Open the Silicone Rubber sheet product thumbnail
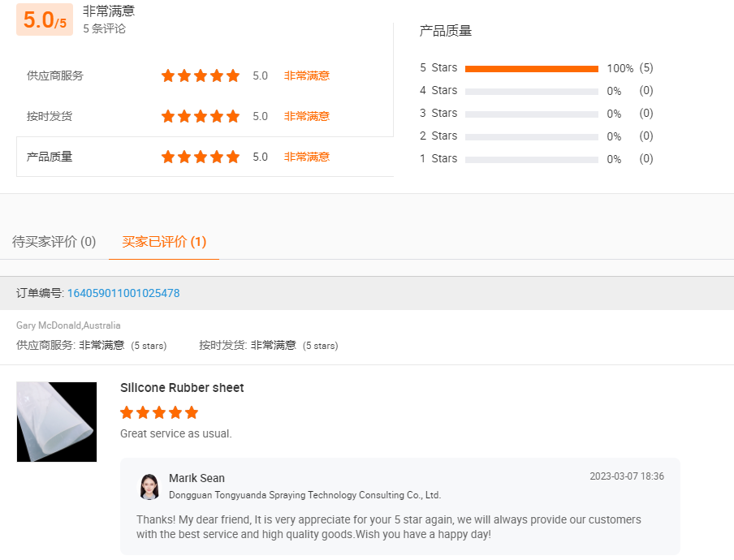The image size is (734, 560). 57,422
